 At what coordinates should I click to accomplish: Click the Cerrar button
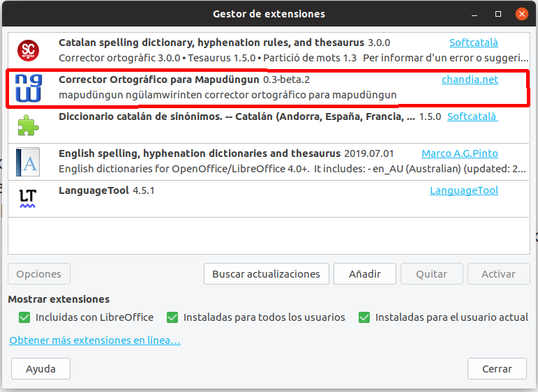coord(497,369)
